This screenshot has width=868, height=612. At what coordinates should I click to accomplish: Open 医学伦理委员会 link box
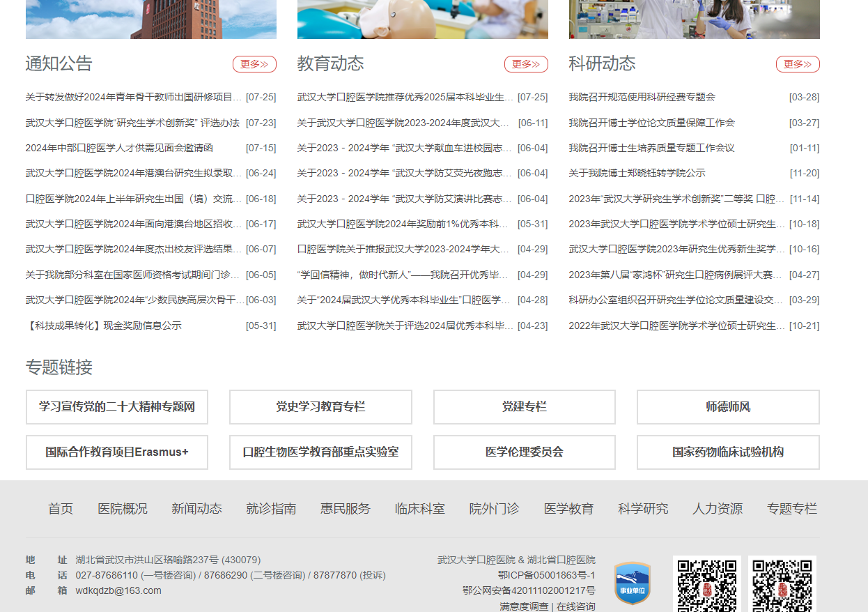(525, 452)
